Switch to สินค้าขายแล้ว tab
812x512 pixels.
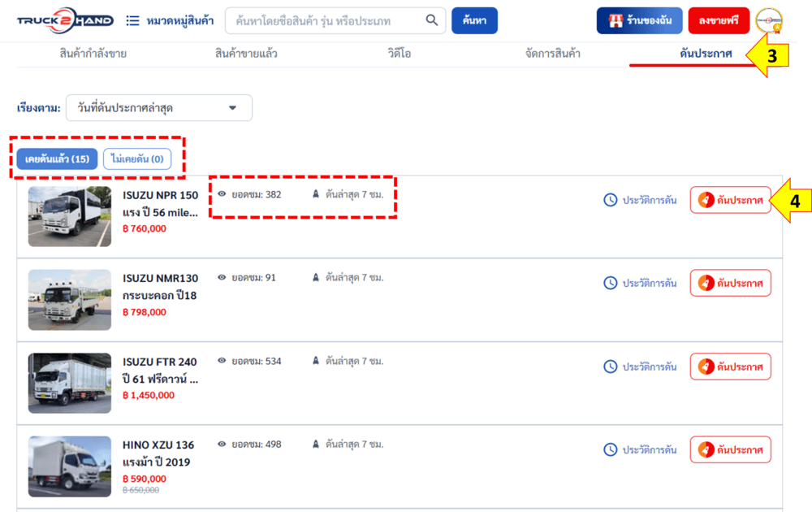[246, 54]
